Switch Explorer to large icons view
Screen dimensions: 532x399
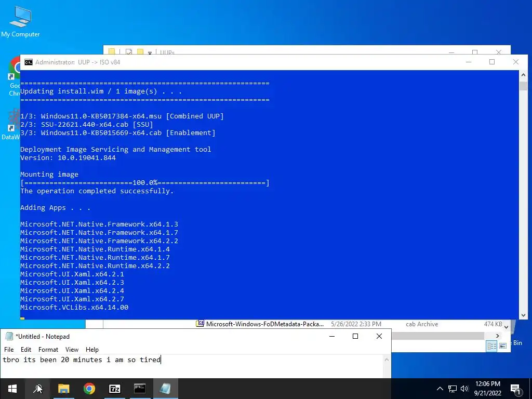[503, 346]
